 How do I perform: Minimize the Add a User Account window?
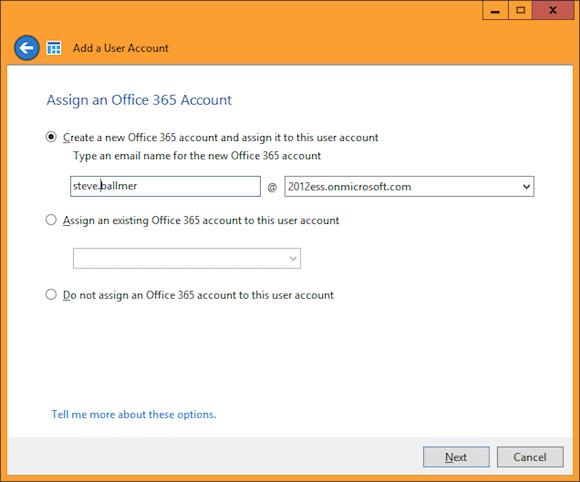495,10
